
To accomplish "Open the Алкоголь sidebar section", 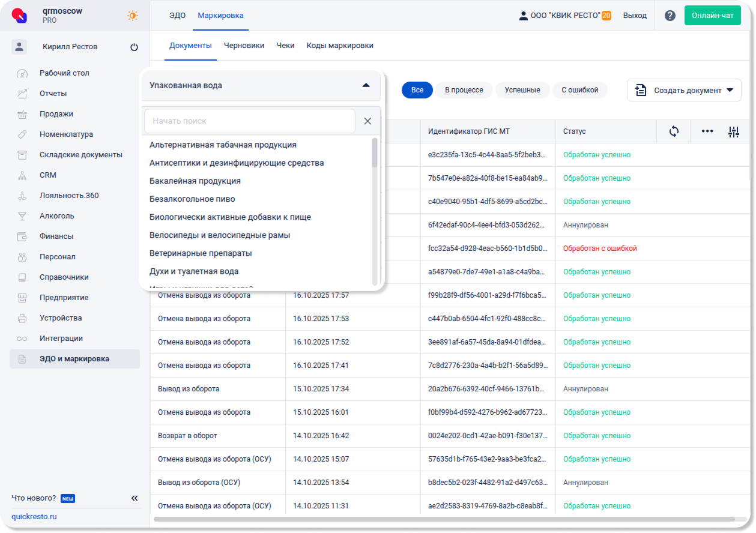I will [x=57, y=216].
